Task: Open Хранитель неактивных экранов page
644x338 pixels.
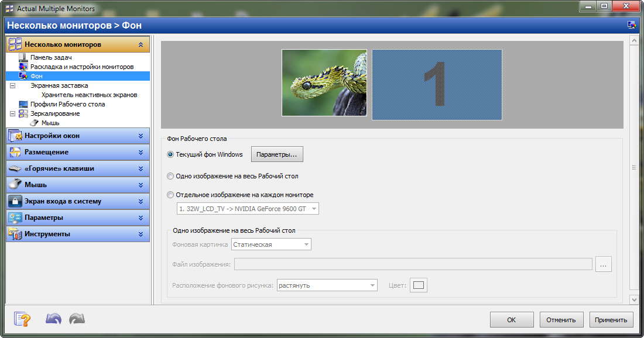Action: (89, 95)
